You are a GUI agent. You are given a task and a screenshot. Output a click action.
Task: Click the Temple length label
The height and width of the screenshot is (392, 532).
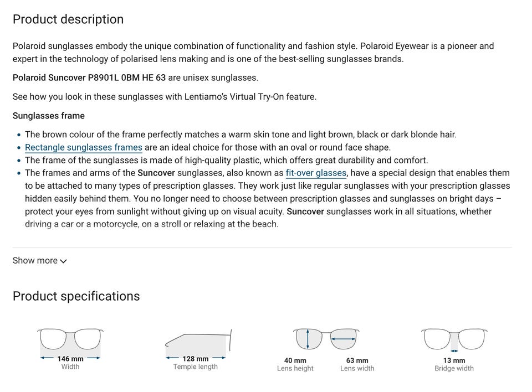[196, 367]
